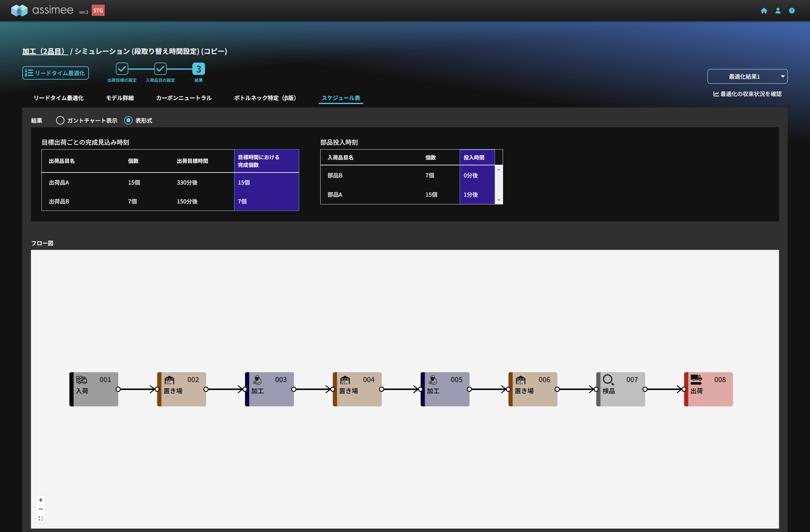
Task: Switch to モデル詳細 tab
Action: click(120, 98)
